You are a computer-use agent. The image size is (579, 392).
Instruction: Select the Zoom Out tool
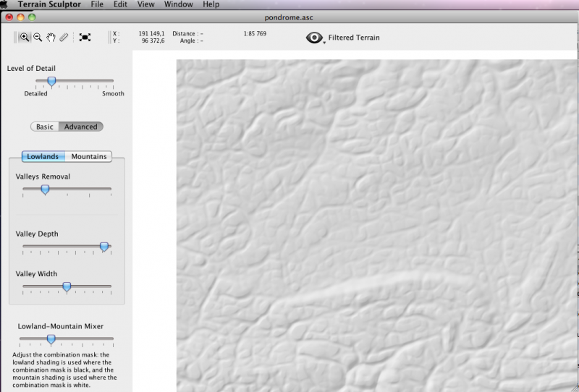pyautogui.click(x=38, y=37)
